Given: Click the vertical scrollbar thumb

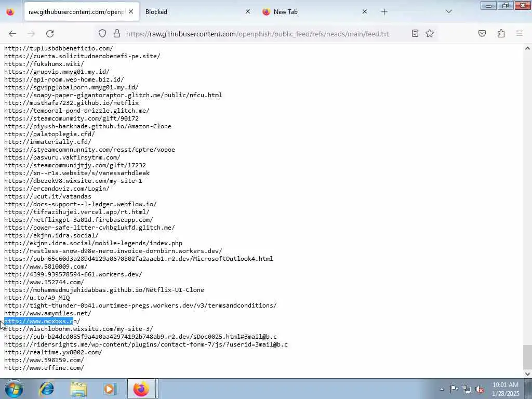Looking at the screenshot, I should click(x=527, y=356).
